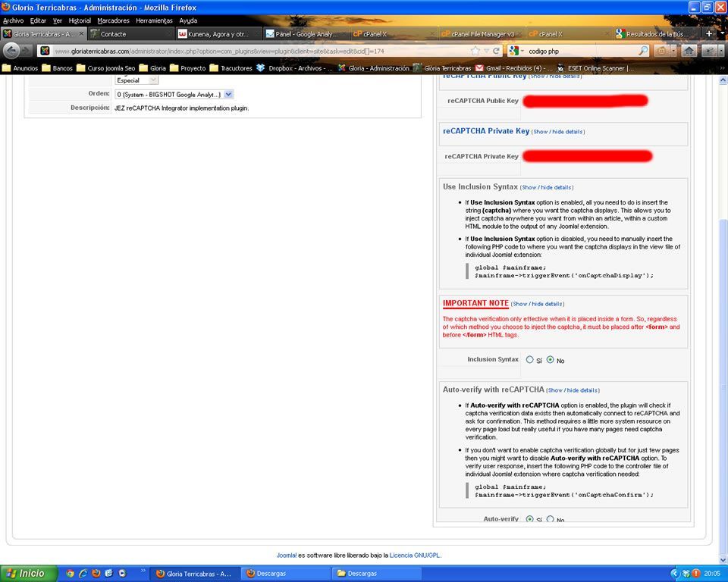Viewport: 728px width, 582px height.
Task: Click the scrollbar down arrow
Action: coord(723,560)
